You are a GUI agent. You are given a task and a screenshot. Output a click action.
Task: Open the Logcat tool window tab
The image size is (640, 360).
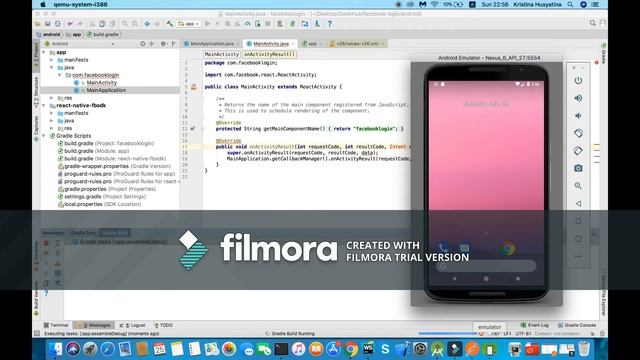point(132,325)
